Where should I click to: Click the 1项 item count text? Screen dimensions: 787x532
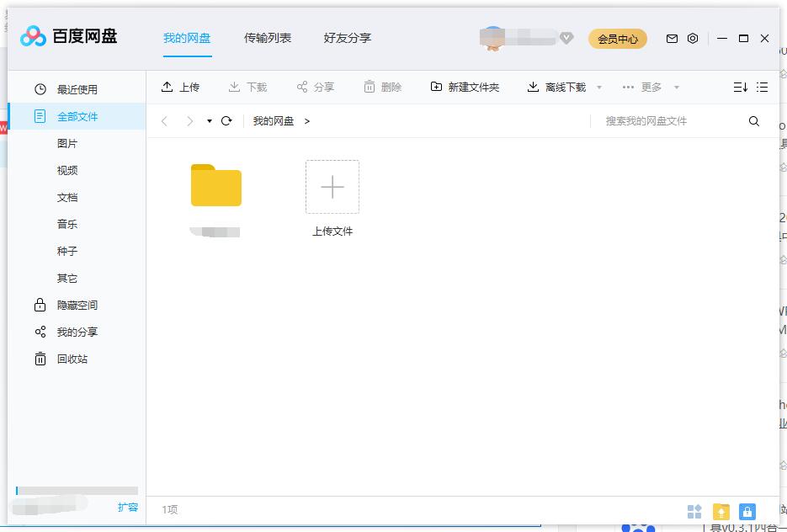[170, 509]
